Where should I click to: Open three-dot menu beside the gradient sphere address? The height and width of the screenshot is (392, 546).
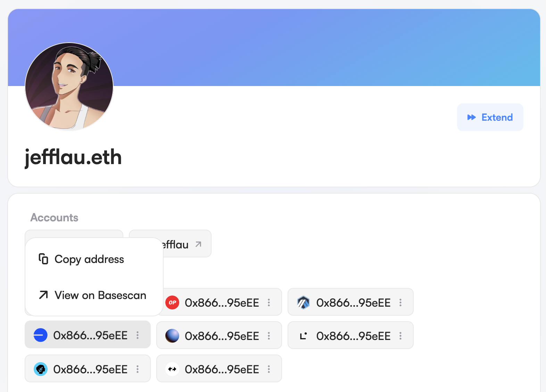(x=269, y=336)
